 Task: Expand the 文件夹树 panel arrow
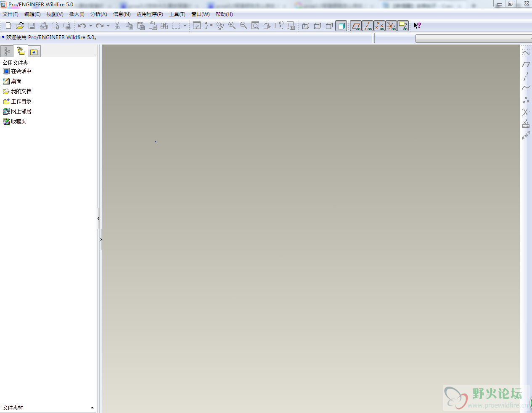pos(92,408)
